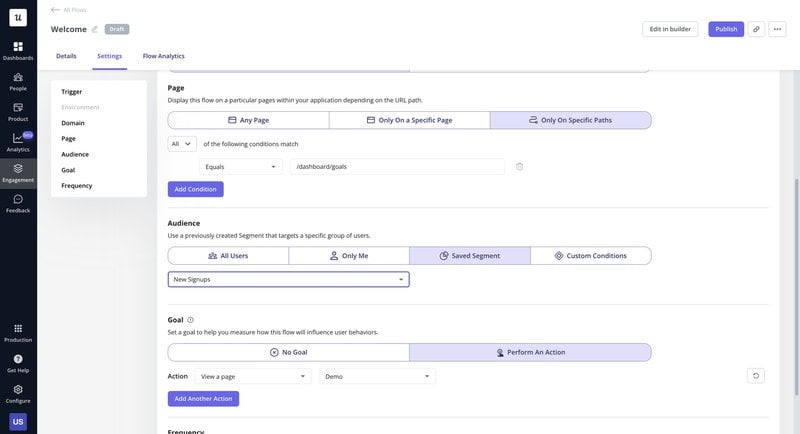The width and height of the screenshot is (800, 434).
Task: Click Add Another Action
Action: point(203,399)
